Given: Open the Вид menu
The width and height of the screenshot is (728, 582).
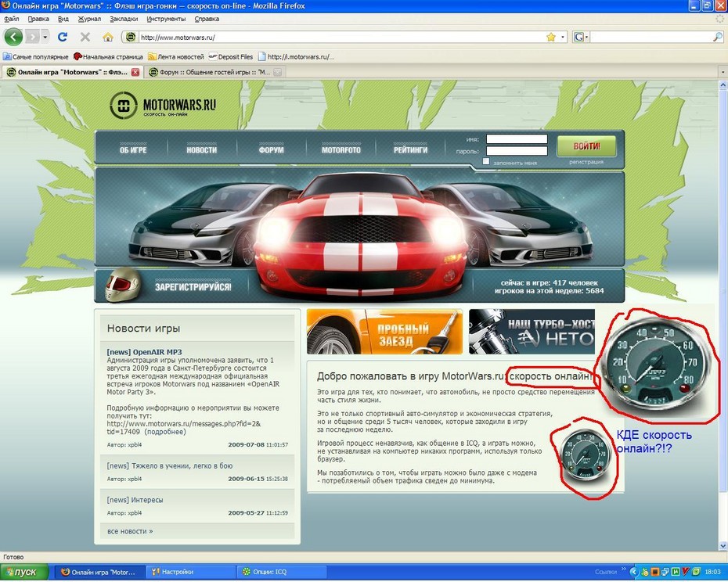Looking at the screenshot, I should point(63,19).
